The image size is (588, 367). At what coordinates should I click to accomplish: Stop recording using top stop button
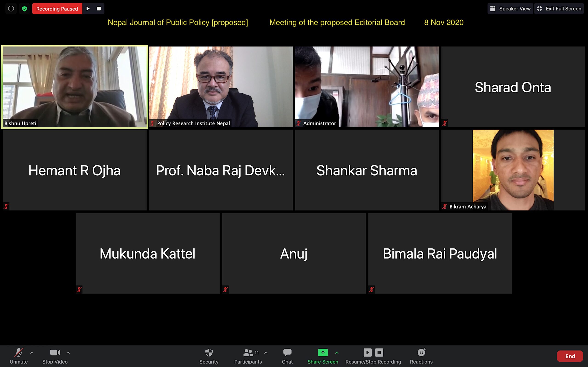tap(99, 9)
